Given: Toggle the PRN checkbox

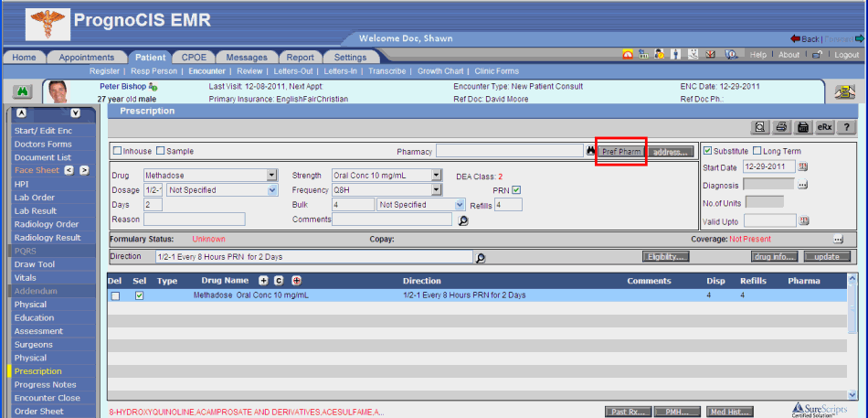Looking at the screenshot, I should click(x=516, y=190).
